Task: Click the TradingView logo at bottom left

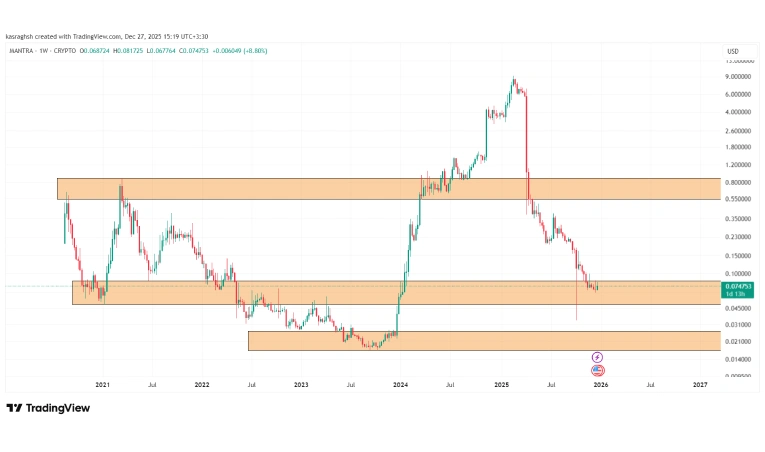Action: pos(48,408)
